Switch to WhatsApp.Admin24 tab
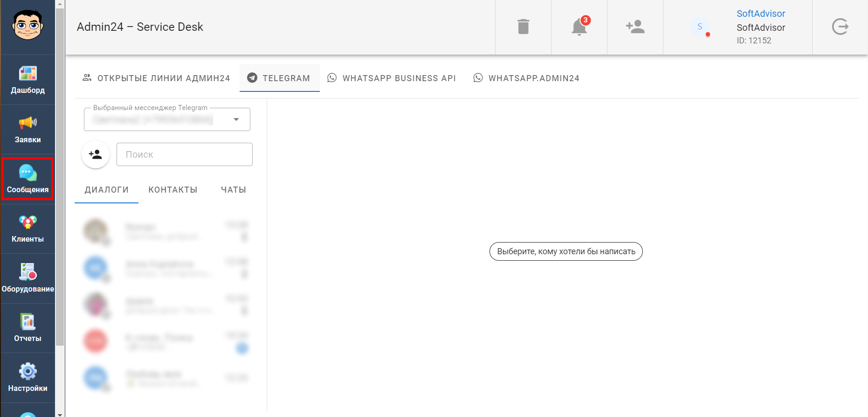Screen dimensions: 868x417 (526, 78)
